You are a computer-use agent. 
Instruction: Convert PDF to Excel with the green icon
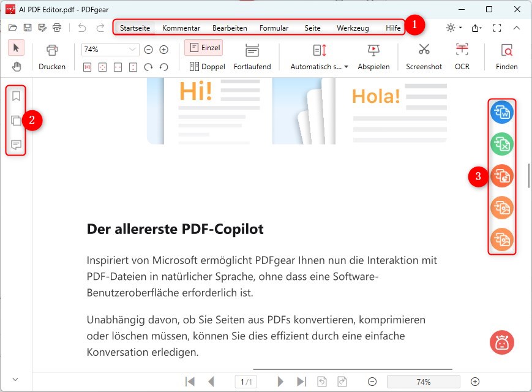tap(502, 144)
